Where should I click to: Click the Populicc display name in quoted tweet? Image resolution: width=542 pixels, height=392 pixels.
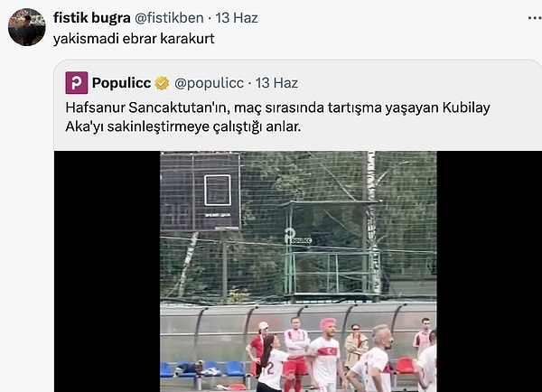(121, 83)
